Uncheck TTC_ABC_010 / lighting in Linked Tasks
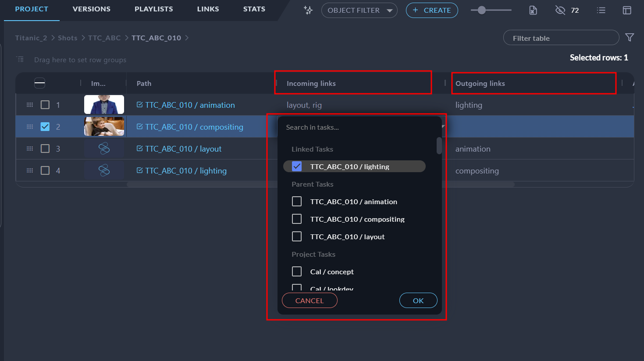Image resolution: width=644 pixels, height=361 pixels. tap(297, 166)
